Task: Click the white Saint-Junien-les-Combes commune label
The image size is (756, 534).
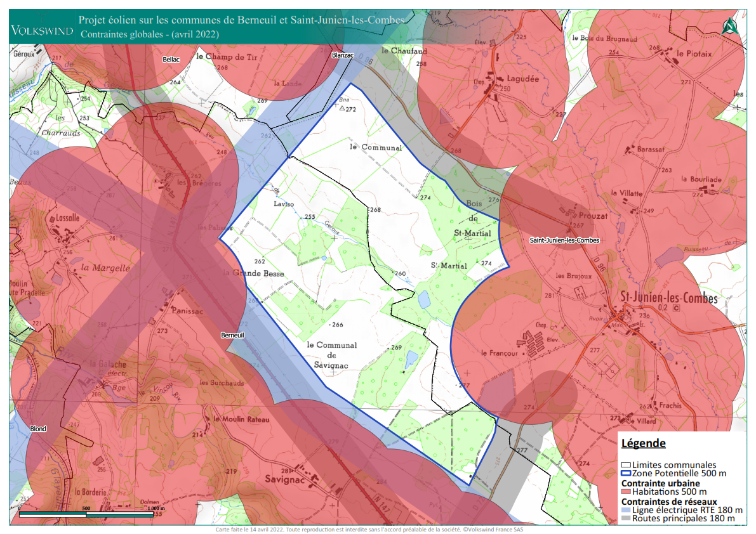Action: click(564, 240)
